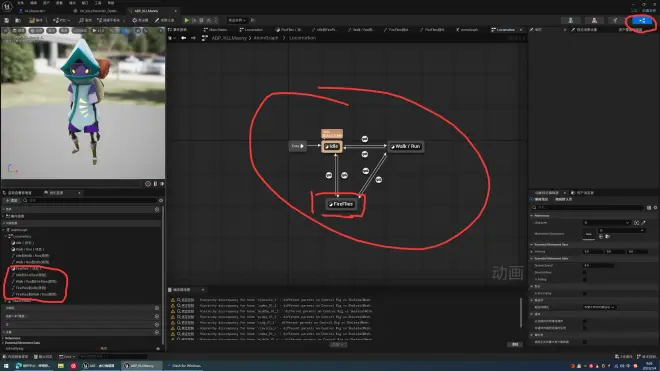Image resolution: width=660 pixels, height=371 pixels.
Task: Open the 工具 menu
Action: tap(98, 3)
